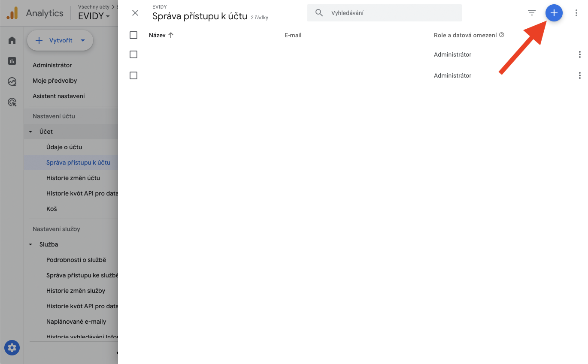Click the first row's Administrátor role
588x364 pixels.
pyautogui.click(x=452, y=54)
